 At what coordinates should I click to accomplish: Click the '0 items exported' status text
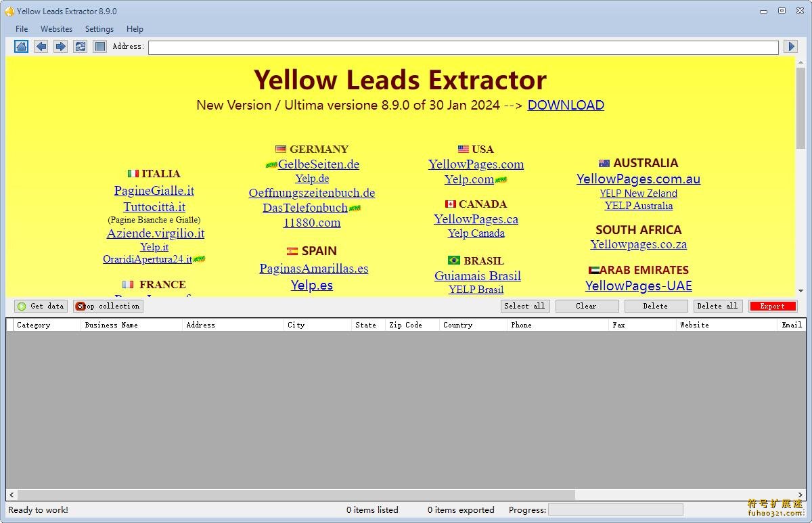tap(461, 510)
